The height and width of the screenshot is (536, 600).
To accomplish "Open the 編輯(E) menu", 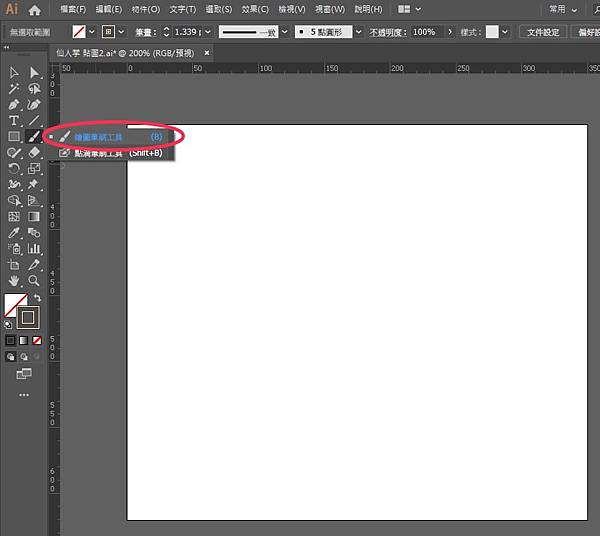I will pos(109,9).
